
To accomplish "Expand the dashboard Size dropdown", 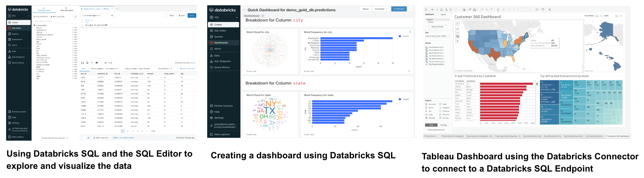I will (x=437, y=36).
